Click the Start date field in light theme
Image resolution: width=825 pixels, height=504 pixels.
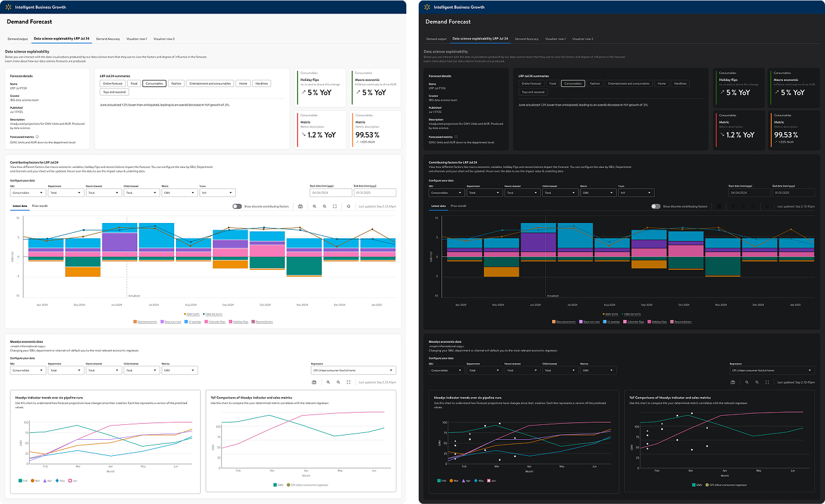(x=327, y=193)
